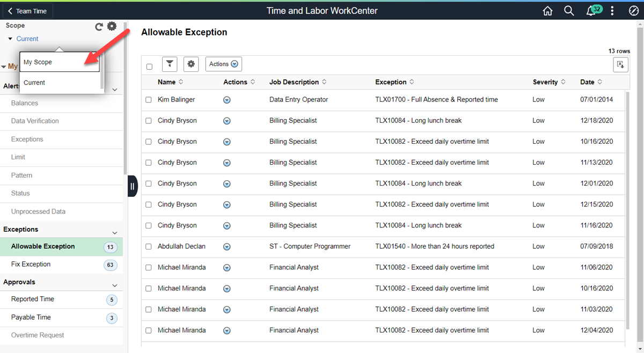Open the grid settings gear above the table
Screen dimensions: 644x353
tap(191, 64)
